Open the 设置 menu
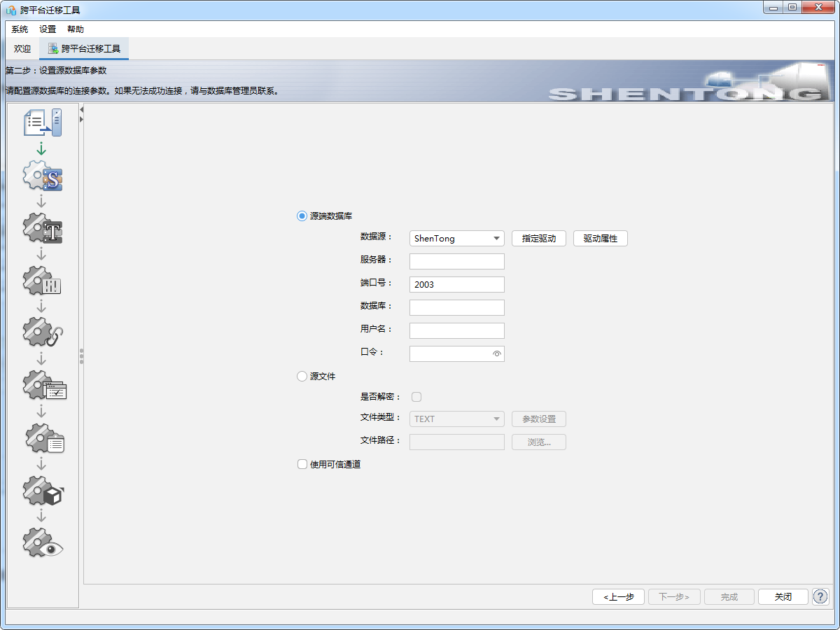Viewport: 840px width, 630px height. tap(48, 29)
